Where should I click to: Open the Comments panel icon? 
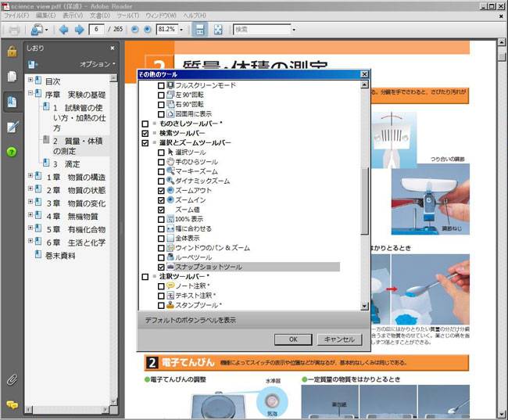[12, 405]
